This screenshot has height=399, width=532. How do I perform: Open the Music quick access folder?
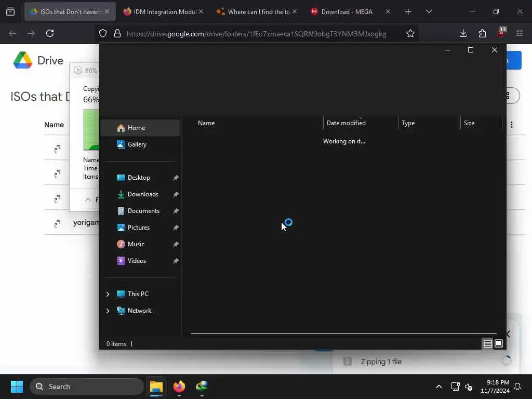tap(136, 244)
